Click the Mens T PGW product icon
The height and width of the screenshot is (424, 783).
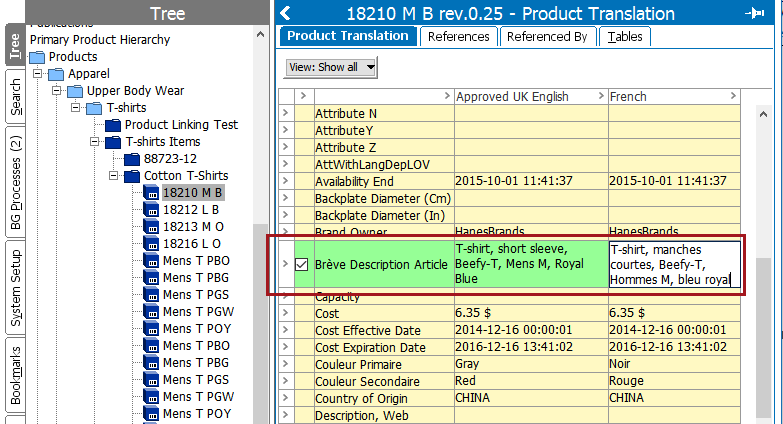point(151,312)
